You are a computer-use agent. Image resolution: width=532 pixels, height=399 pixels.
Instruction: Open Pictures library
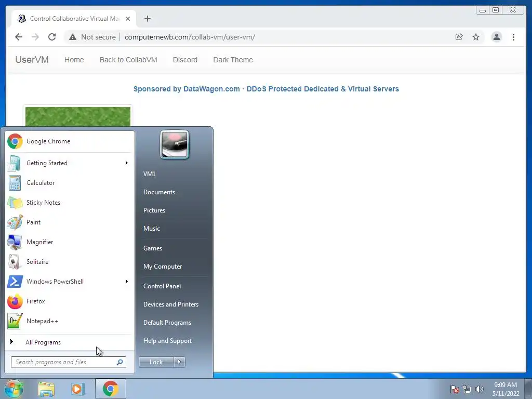(154, 210)
